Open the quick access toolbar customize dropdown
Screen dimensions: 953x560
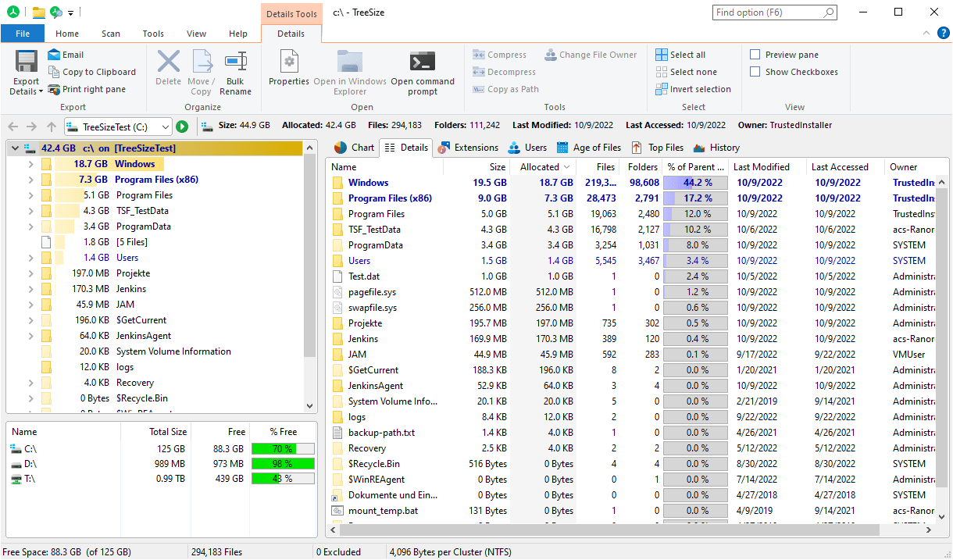coord(71,13)
